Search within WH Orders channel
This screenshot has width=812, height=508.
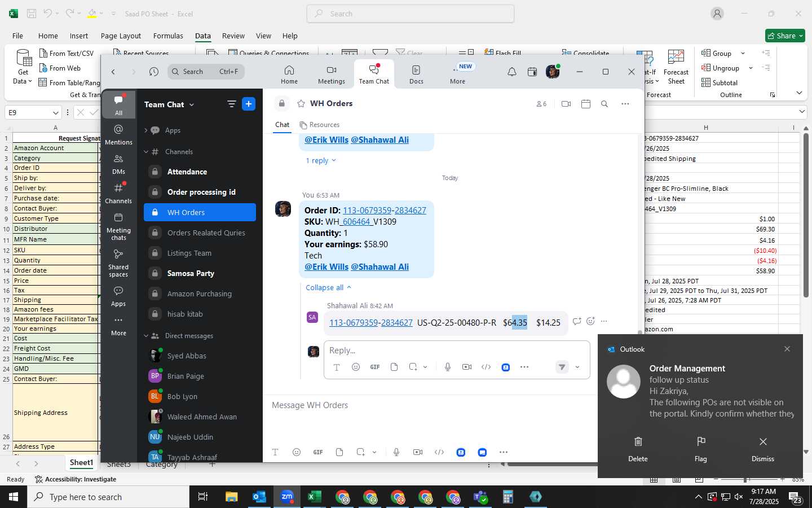(604, 104)
